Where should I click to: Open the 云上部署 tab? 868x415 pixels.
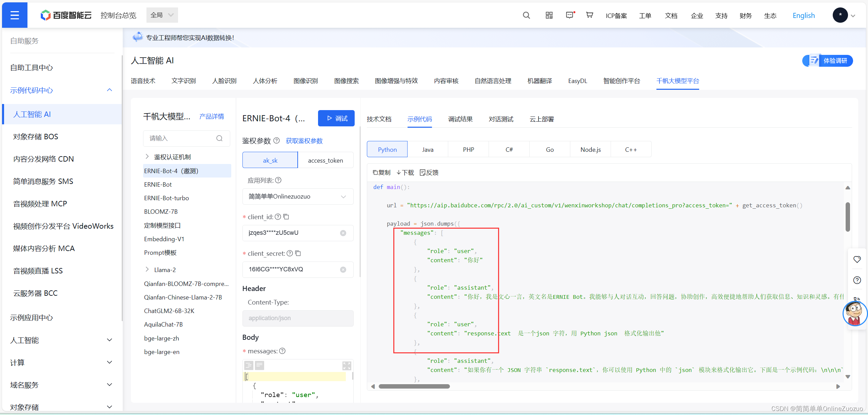pyautogui.click(x=542, y=119)
